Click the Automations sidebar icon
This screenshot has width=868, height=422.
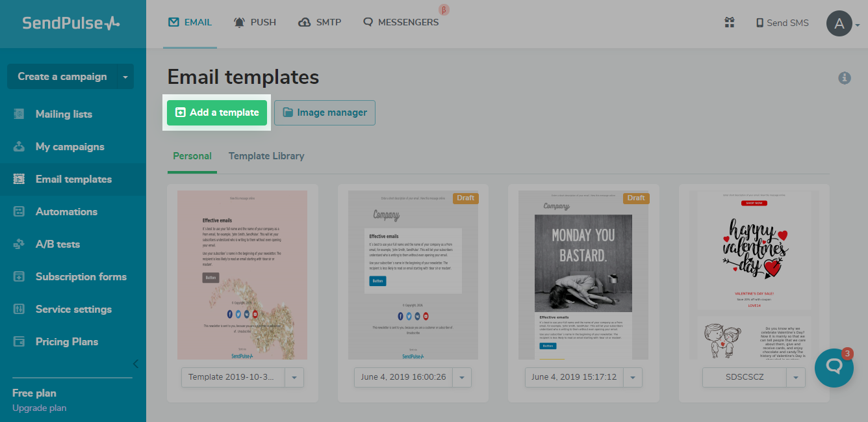tap(19, 212)
